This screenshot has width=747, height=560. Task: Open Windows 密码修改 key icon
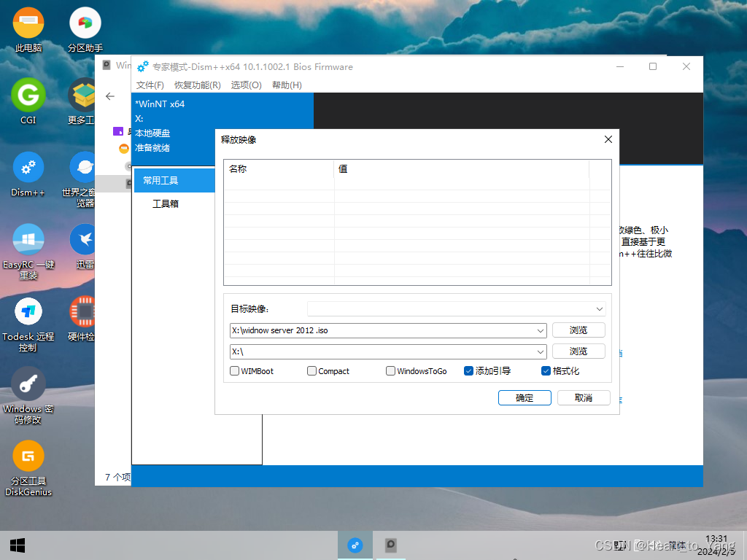click(x=28, y=384)
